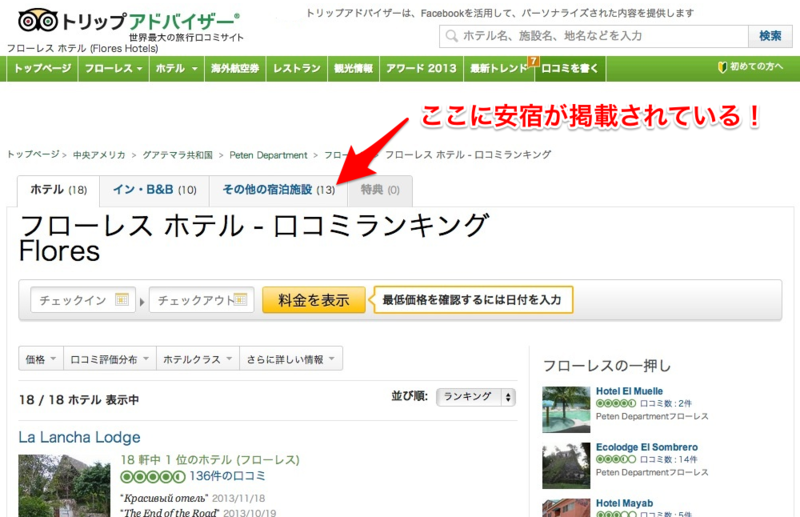Open the Красивый отель review

(x=164, y=498)
